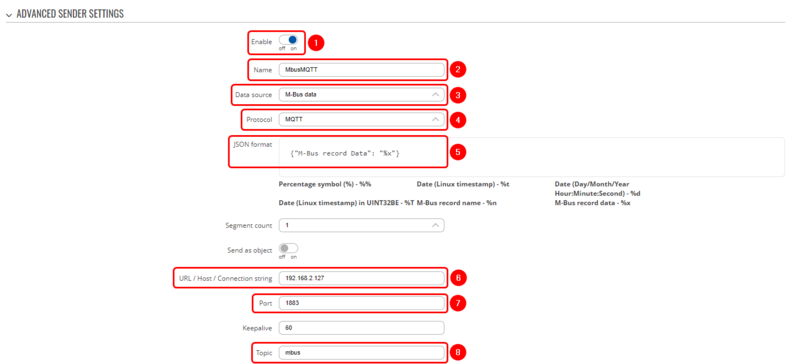Collapse the Advanced Sender Settings section
The width and height of the screenshot is (800, 364).
9,15
